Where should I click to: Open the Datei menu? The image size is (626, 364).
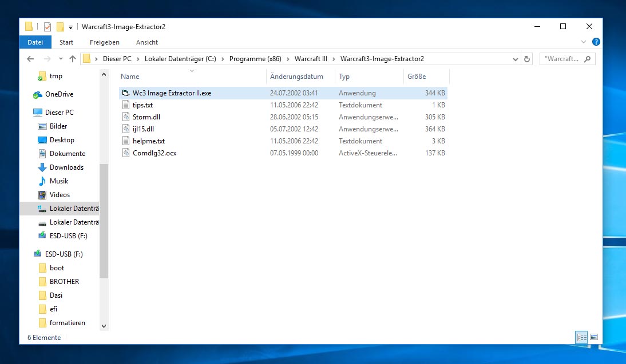coord(35,42)
